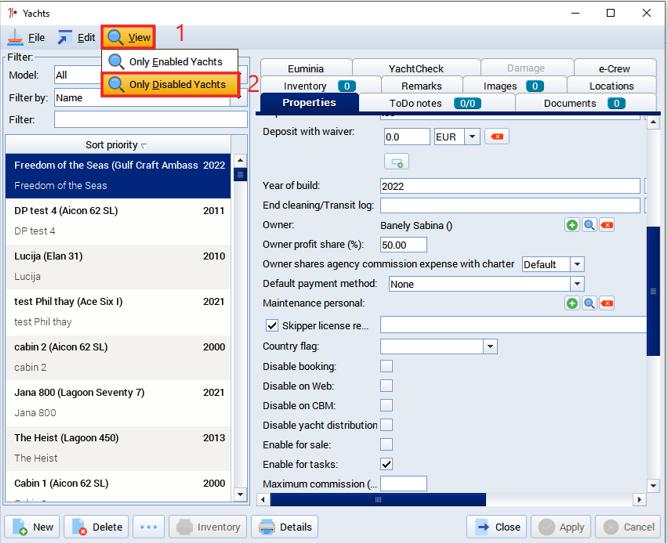
Task: Select test Phil thay yacht row
Action: 118,312
